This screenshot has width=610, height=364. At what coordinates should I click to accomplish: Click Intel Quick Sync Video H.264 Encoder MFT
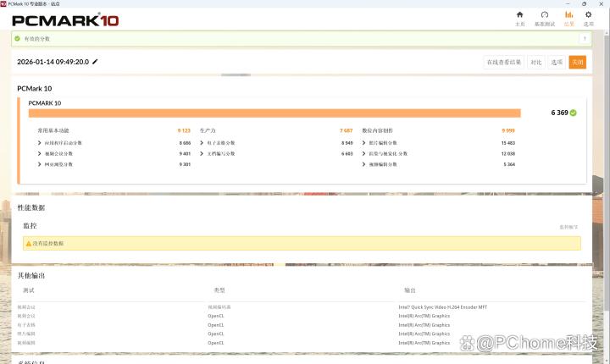443,307
